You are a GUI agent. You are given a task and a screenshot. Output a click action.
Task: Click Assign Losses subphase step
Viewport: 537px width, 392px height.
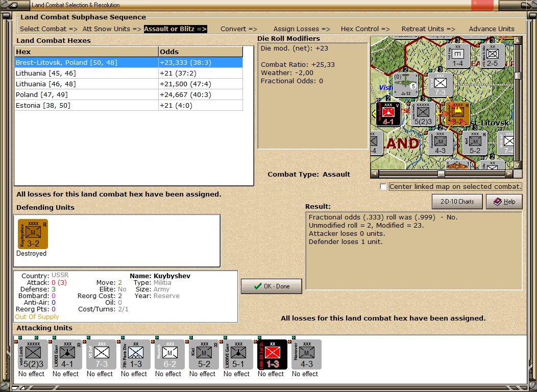(x=302, y=29)
